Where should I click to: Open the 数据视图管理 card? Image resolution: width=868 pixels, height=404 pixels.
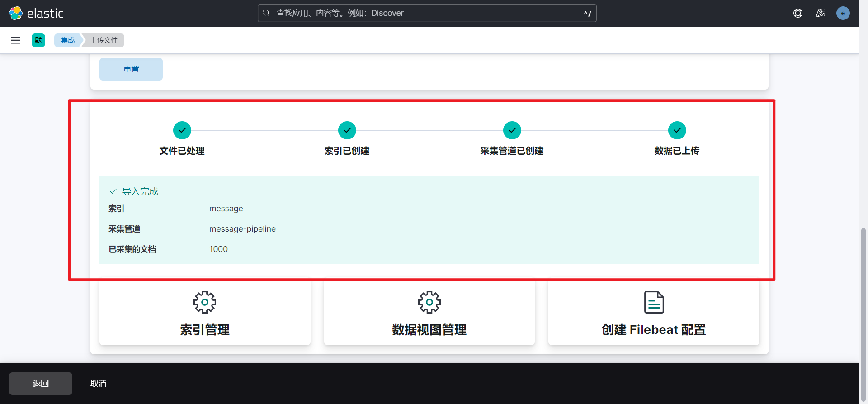429,313
